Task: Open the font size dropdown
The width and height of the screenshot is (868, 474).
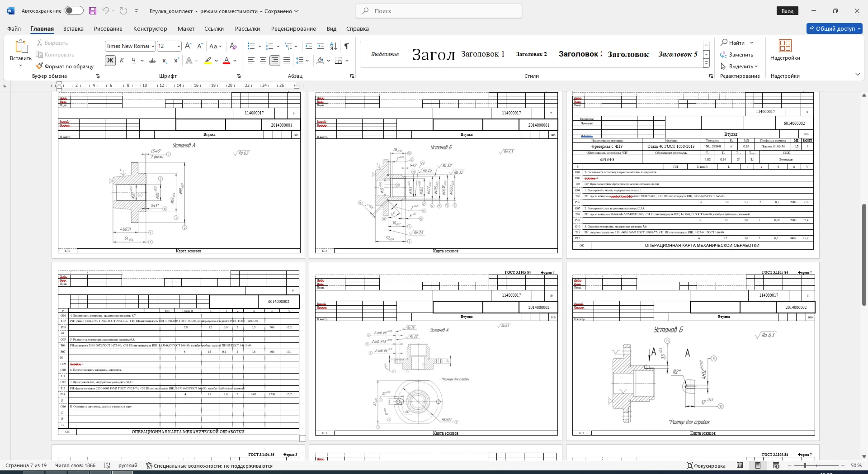Action: tap(179, 46)
